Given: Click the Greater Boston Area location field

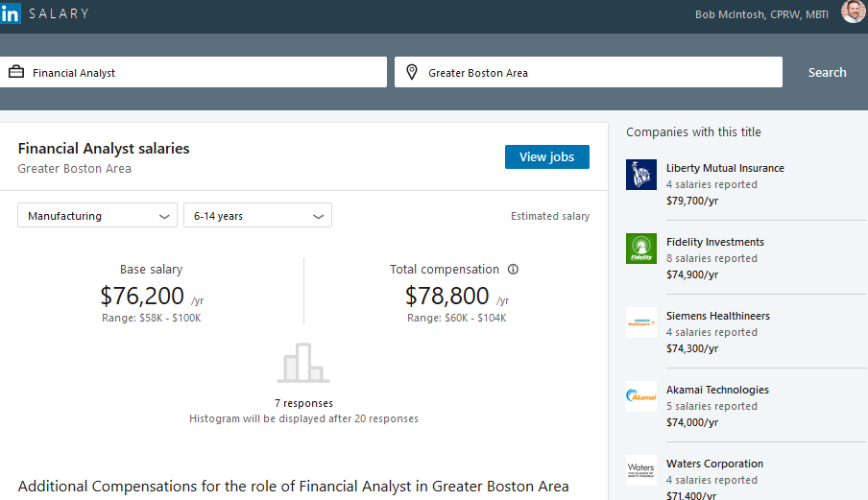Looking at the screenshot, I should coord(589,72).
